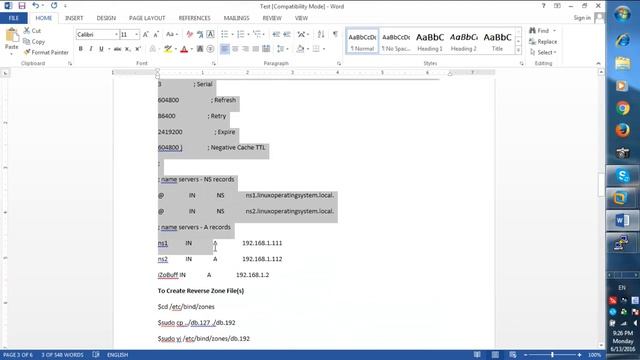Click the Redo/Repeat icon
640x360 pixels.
click(54, 6)
